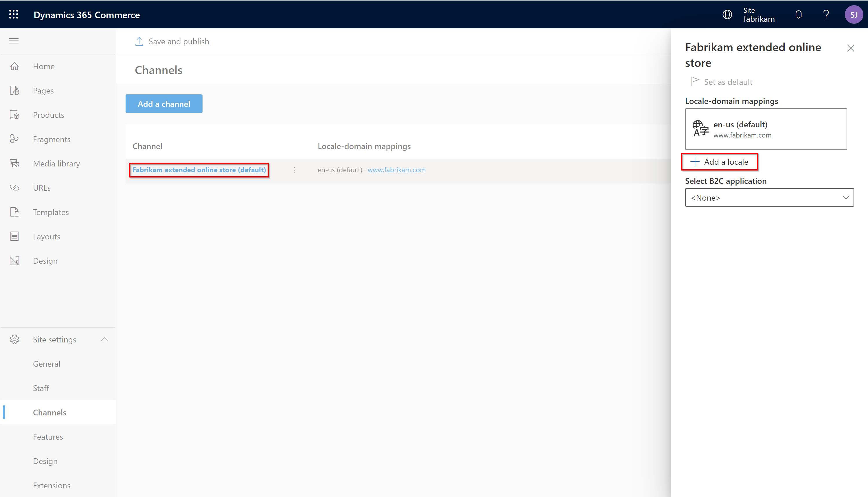The image size is (868, 497).
Task: Click the Add a channel button
Action: coord(164,104)
